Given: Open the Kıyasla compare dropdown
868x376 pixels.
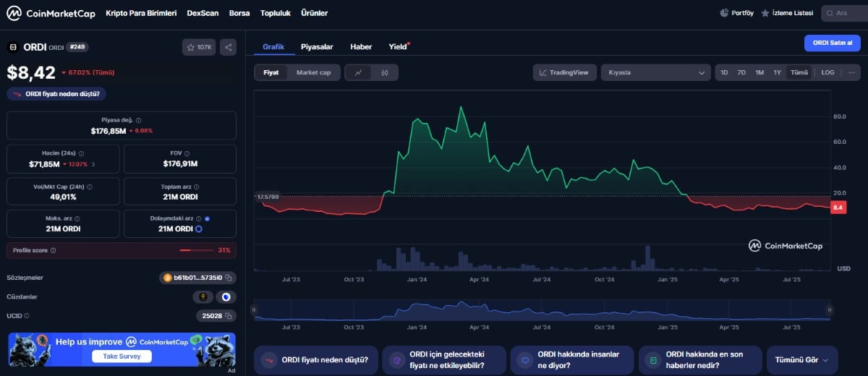Looking at the screenshot, I should click(656, 72).
